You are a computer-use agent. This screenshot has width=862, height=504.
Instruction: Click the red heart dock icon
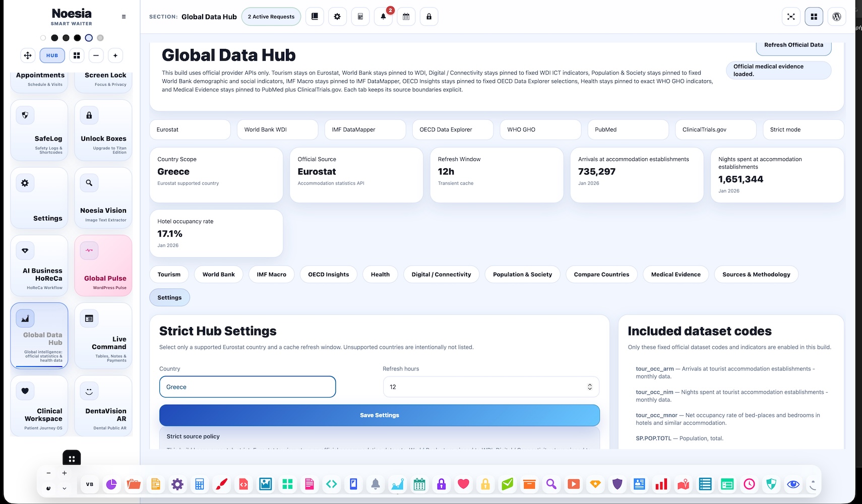463,484
